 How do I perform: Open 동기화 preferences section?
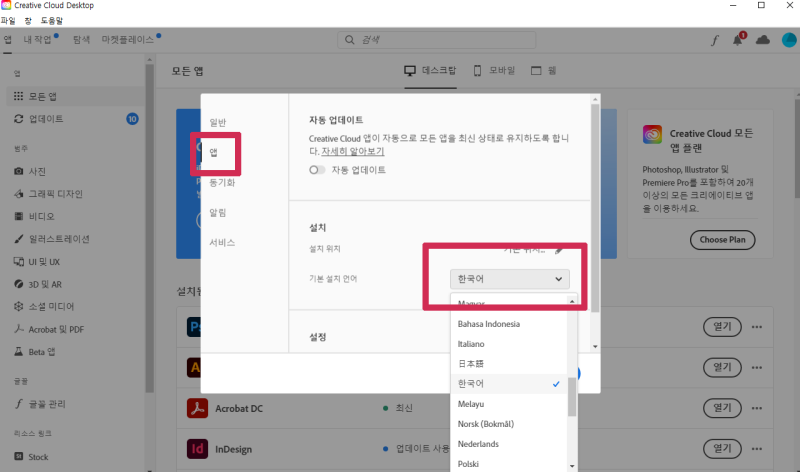pyautogui.click(x=222, y=183)
